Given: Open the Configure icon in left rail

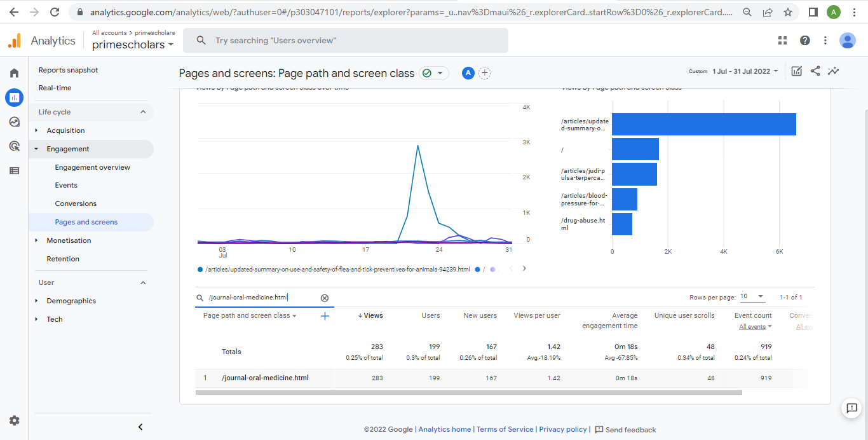Looking at the screenshot, I should click(14, 170).
